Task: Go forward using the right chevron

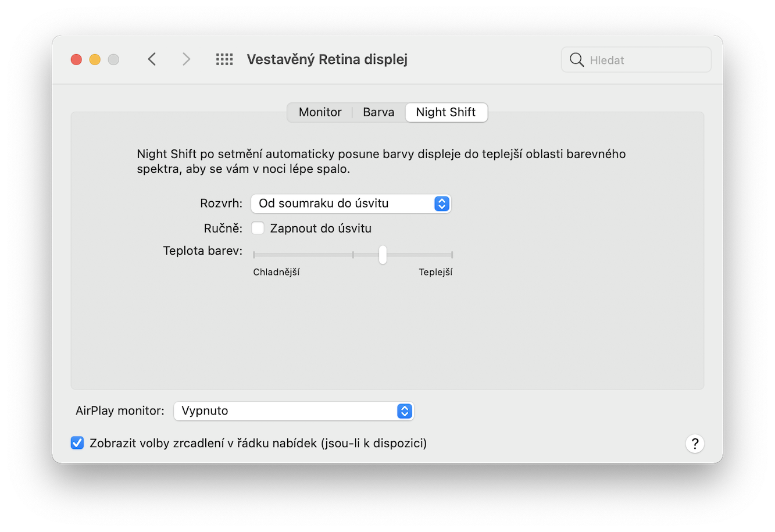Action: click(x=186, y=59)
